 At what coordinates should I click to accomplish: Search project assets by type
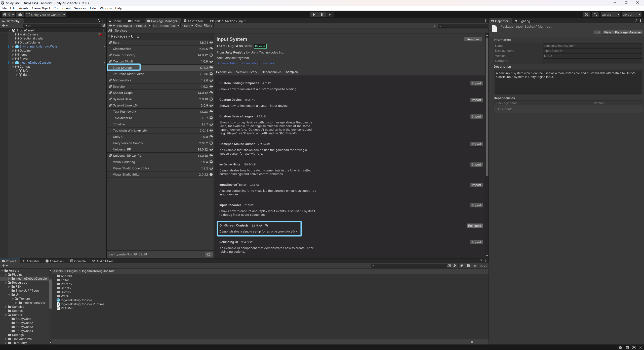[x=455, y=266]
